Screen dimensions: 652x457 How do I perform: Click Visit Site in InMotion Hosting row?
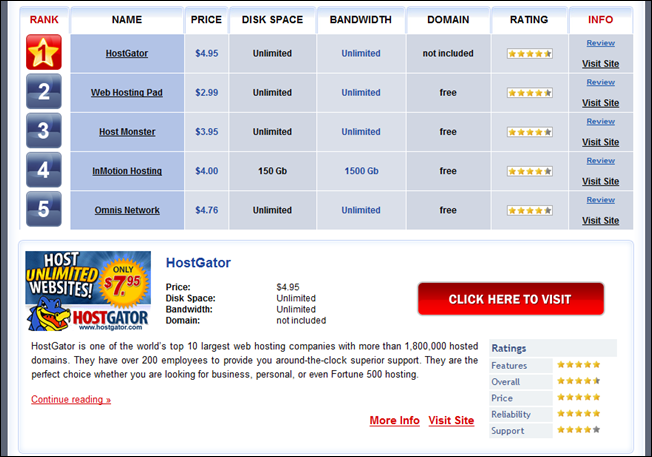600,181
